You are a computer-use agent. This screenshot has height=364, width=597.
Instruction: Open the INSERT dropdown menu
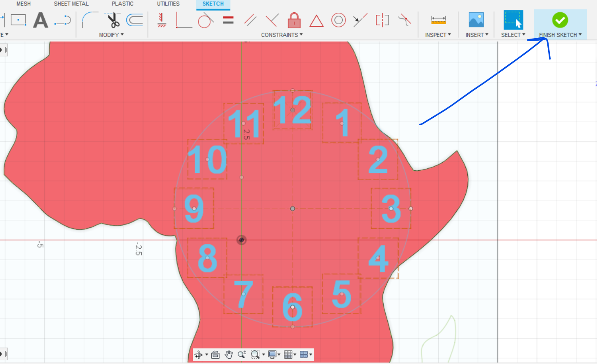477,35
